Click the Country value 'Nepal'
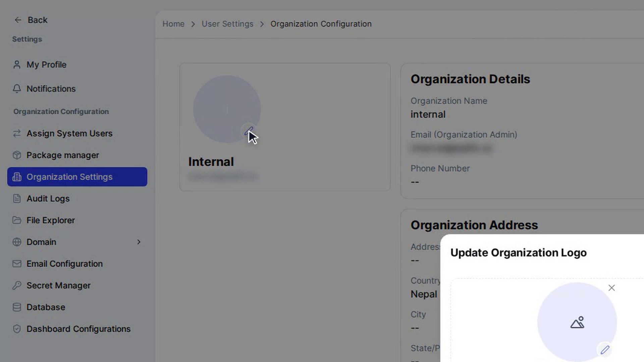 [x=424, y=294]
